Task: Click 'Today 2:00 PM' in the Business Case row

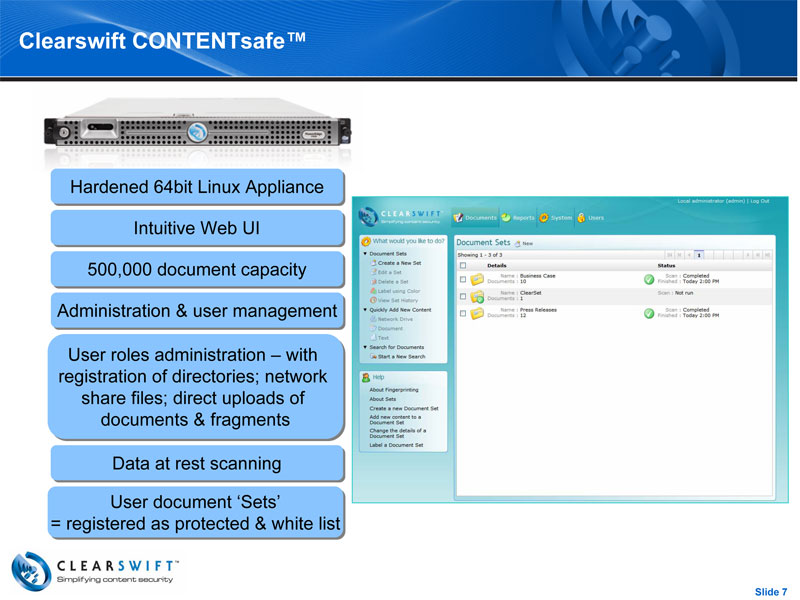Action: 701,281
